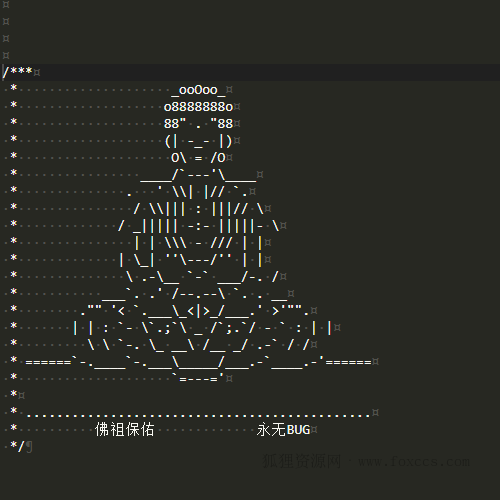Image resolution: width=500 pixels, height=500 pixels.
Task: Click the www.foxccs.com watermark text
Action: click(414, 462)
